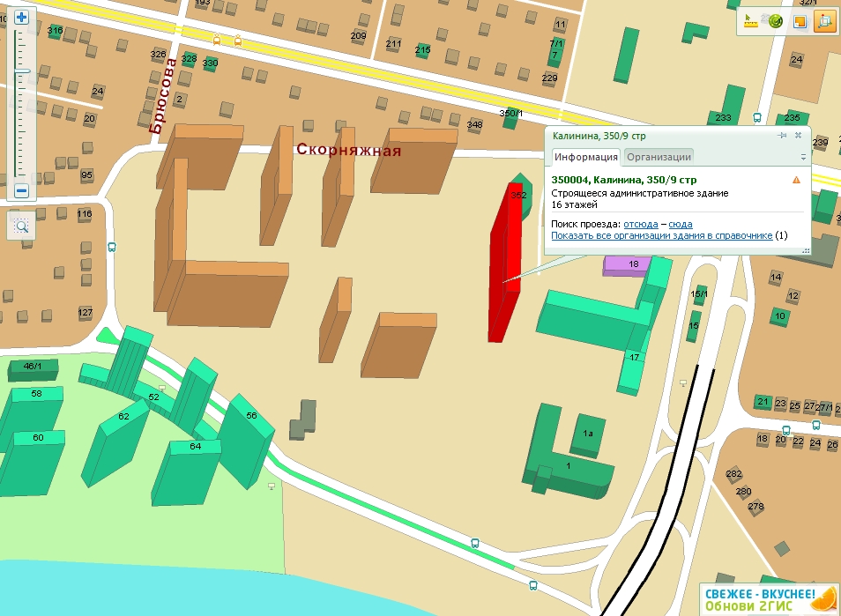Toggle the 3D building view button
Viewport: 841px width, 616px height.
point(825,22)
